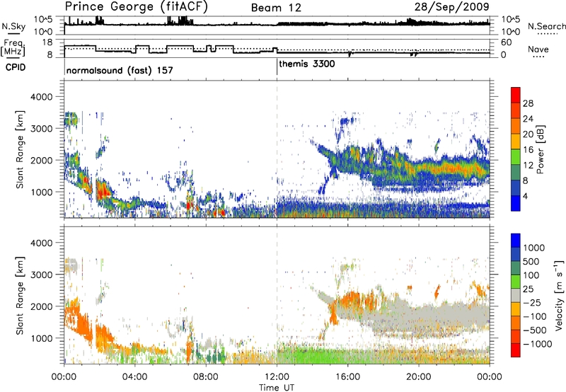Click the 'Prince George (fitACF)' title text
This screenshot has width=566, height=392.
tap(137, 7)
